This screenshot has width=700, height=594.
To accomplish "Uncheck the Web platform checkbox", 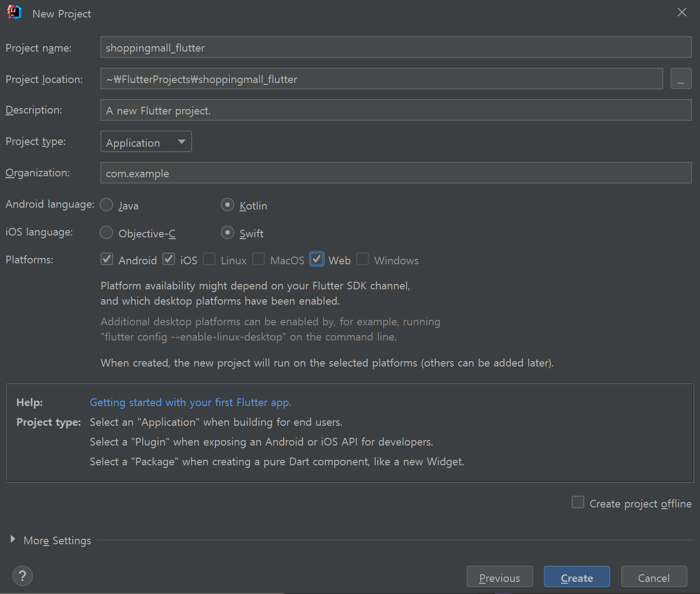I will 317,259.
